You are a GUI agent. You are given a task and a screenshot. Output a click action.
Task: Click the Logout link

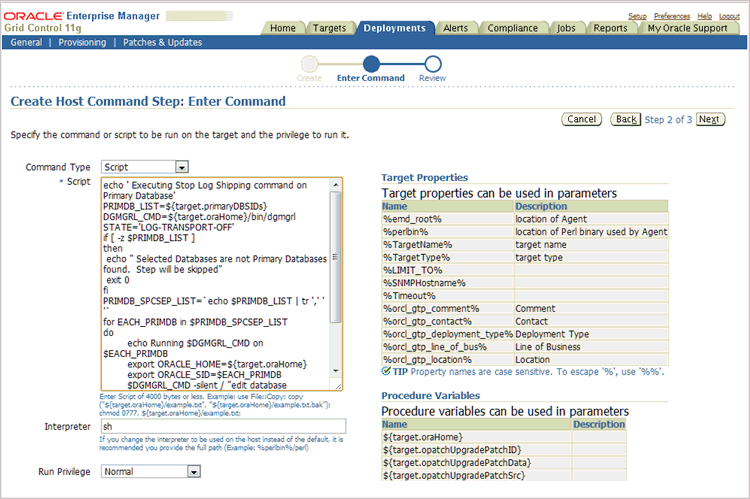click(x=729, y=16)
